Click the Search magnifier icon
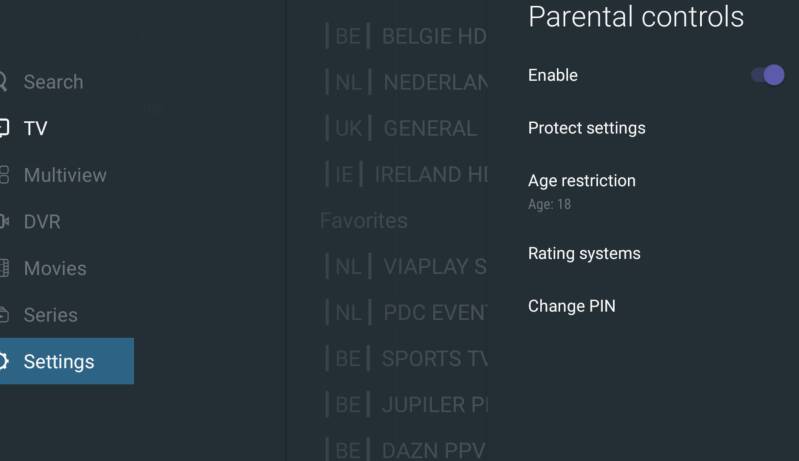799x461 pixels. (3, 82)
